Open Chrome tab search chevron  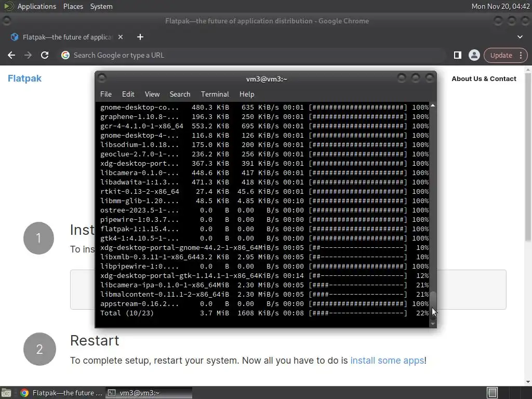point(520,37)
